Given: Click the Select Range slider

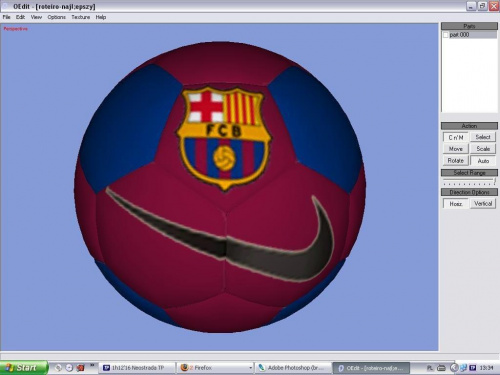Looking at the screenshot, I should (469, 182).
